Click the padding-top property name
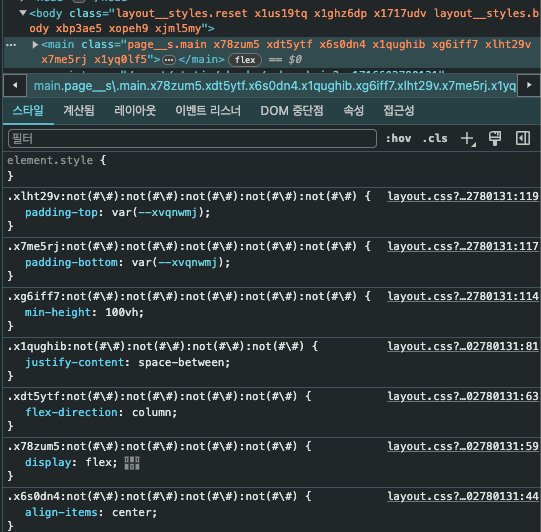 pyautogui.click(x=61, y=213)
